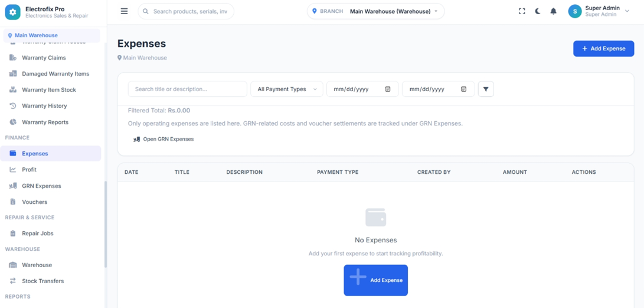
Task: Switch to dark mode with moon icon
Action: pos(538,11)
